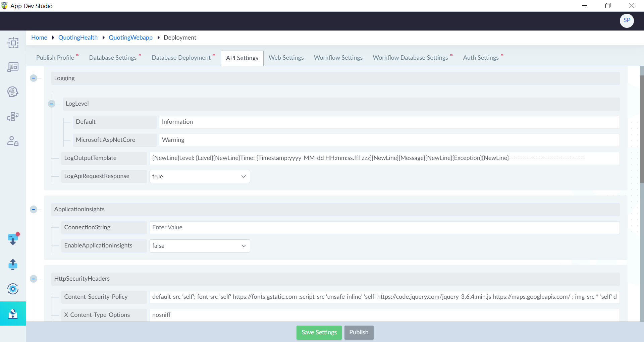This screenshot has height=342, width=644.
Task: Go to the Home breadcrumb link
Action: pyautogui.click(x=39, y=38)
